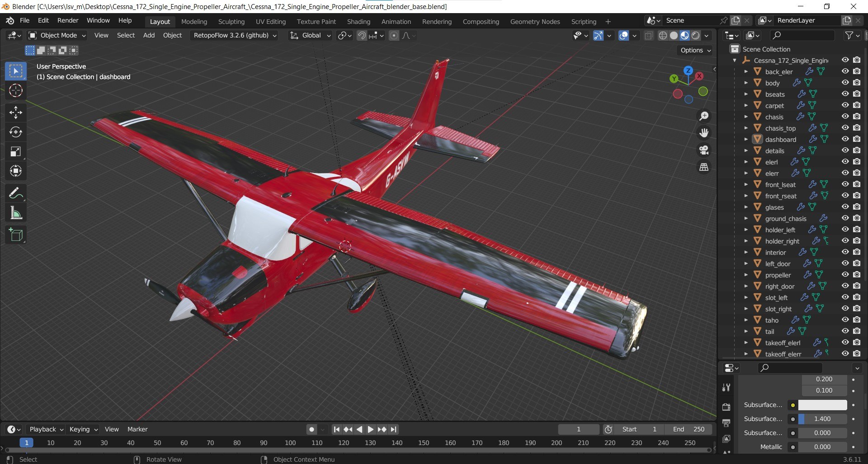This screenshot has width=868, height=464.
Task: Switch to the UV Editing workspace tab
Action: click(x=271, y=22)
